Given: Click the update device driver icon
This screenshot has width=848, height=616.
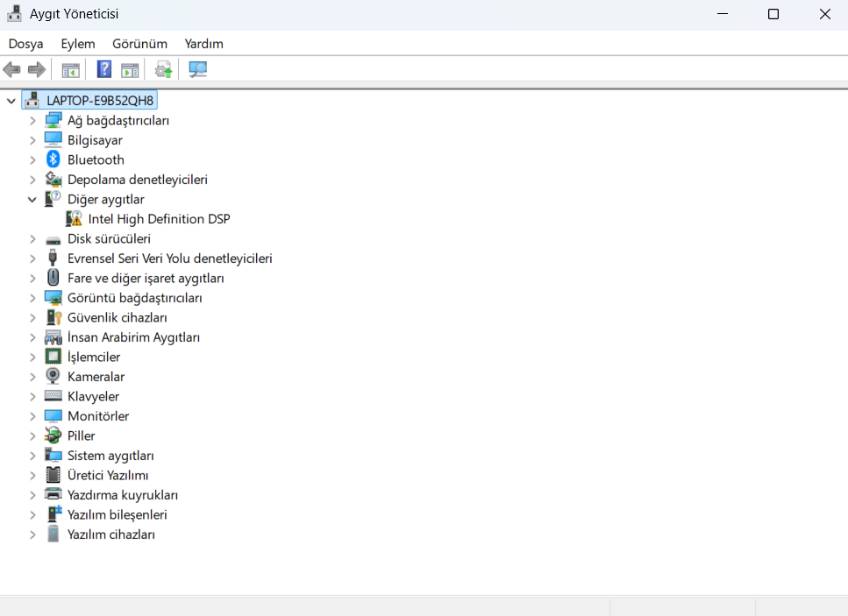Looking at the screenshot, I should 163,70.
